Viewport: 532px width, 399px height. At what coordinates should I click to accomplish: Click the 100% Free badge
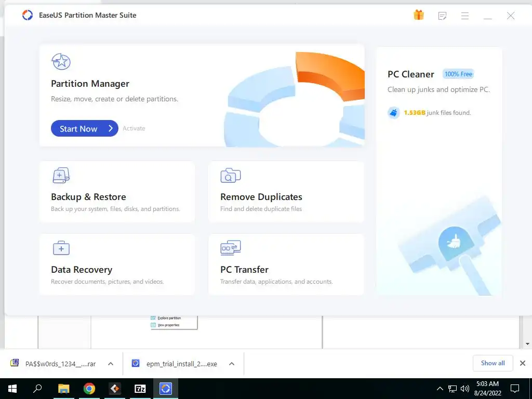tap(458, 74)
